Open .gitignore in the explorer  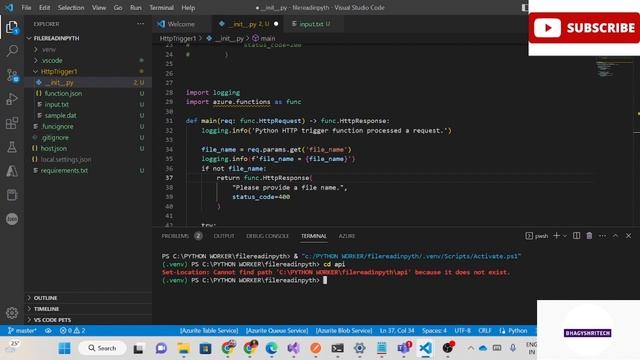[55, 138]
